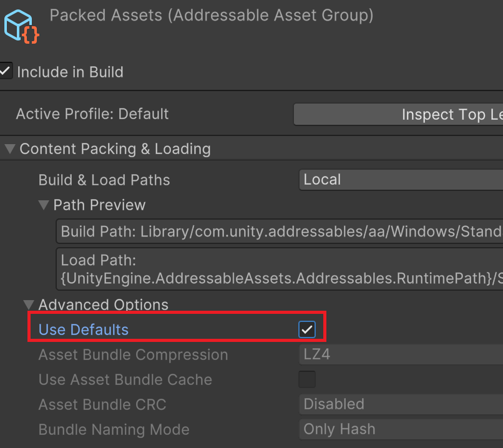This screenshot has width=503, height=448.
Task: Collapse the Path Preview foldout
Action: tap(43, 205)
